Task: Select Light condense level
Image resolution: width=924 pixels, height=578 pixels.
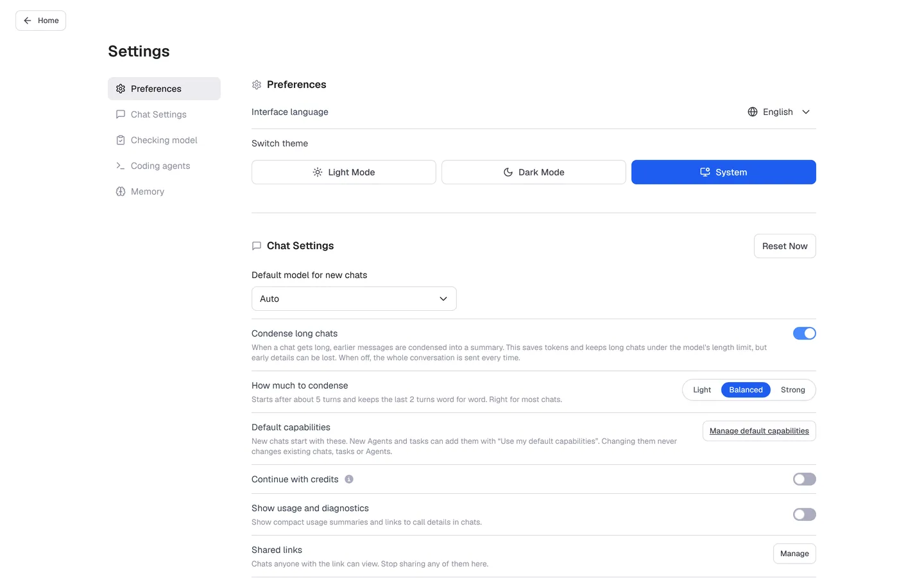Action: click(x=702, y=390)
